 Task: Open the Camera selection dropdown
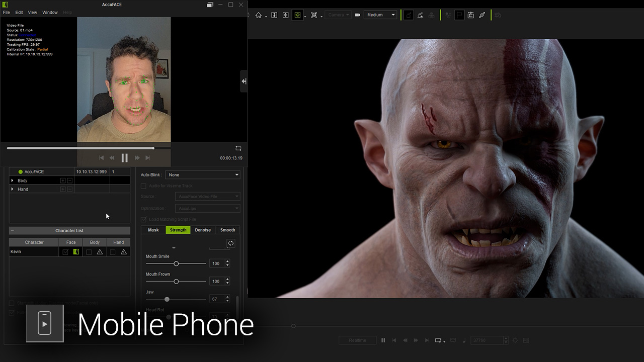pyautogui.click(x=338, y=15)
